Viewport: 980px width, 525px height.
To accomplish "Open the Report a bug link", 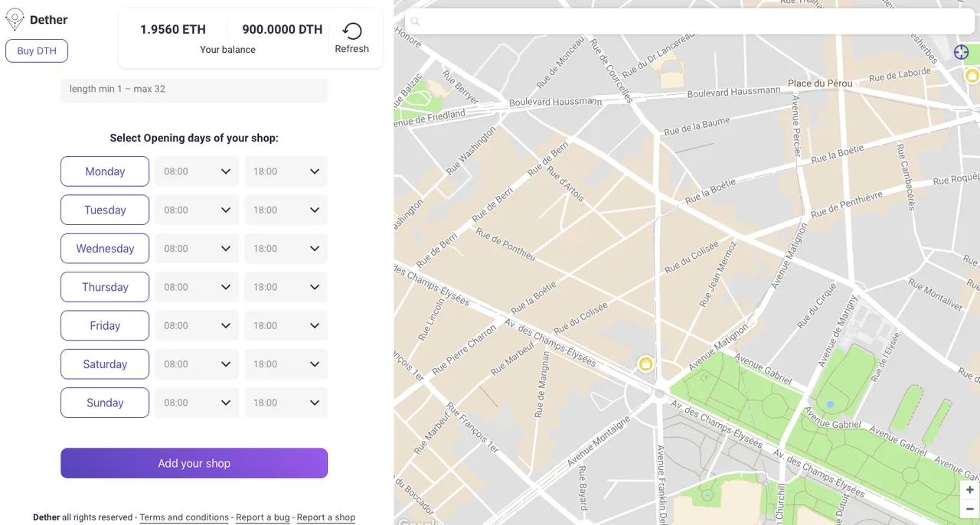I will 263,517.
